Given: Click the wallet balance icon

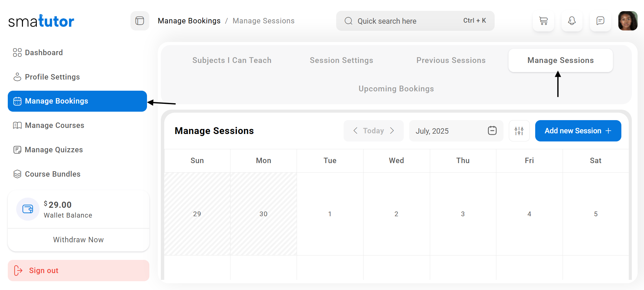Looking at the screenshot, I should pyautogui.click(x=28, y=209).
